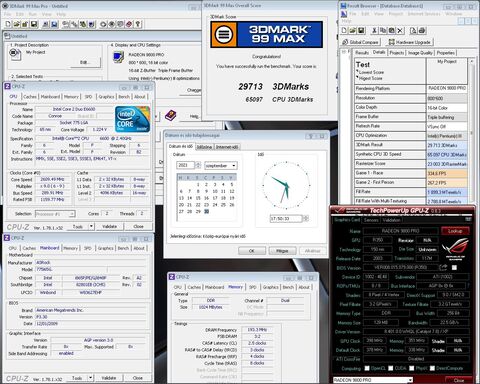Click GPU-Z bus interface question mark
480x384 pixels.
[468, 286]
